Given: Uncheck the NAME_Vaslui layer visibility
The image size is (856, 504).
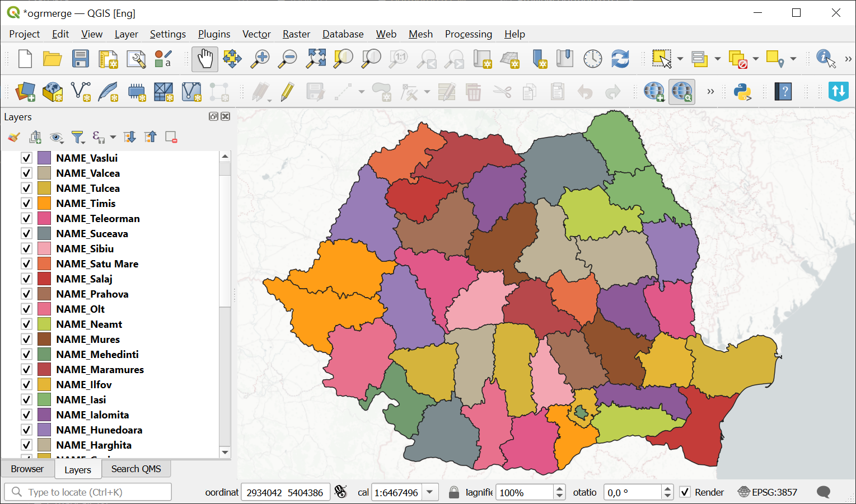Looking at the screenshot, I should pos(26,158).
